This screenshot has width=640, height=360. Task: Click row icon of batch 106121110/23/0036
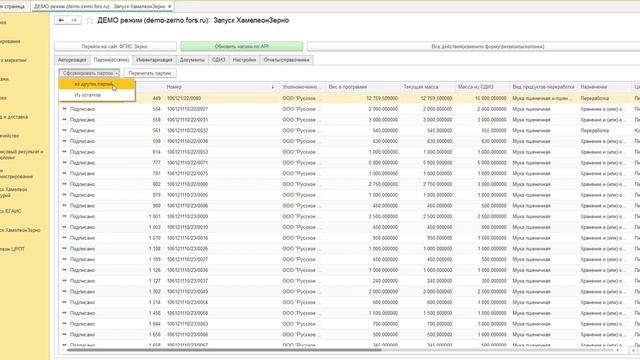point(64,270)
